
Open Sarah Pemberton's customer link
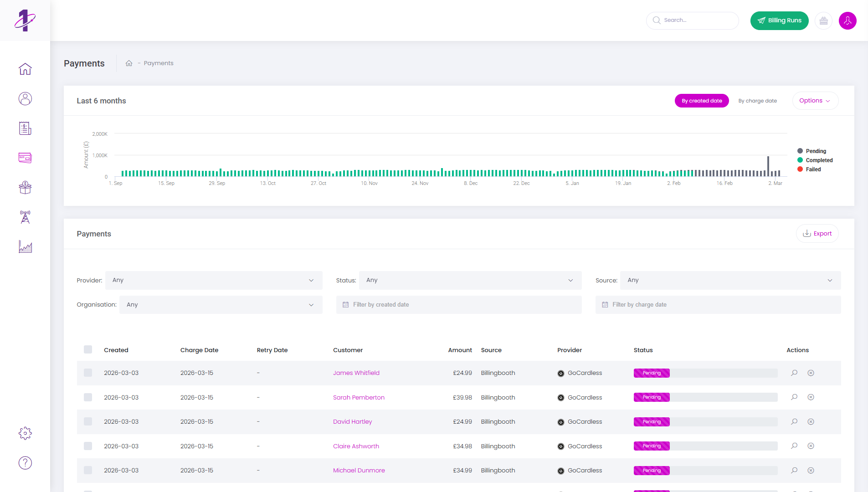pyautogui.click(x=359, y=397)
